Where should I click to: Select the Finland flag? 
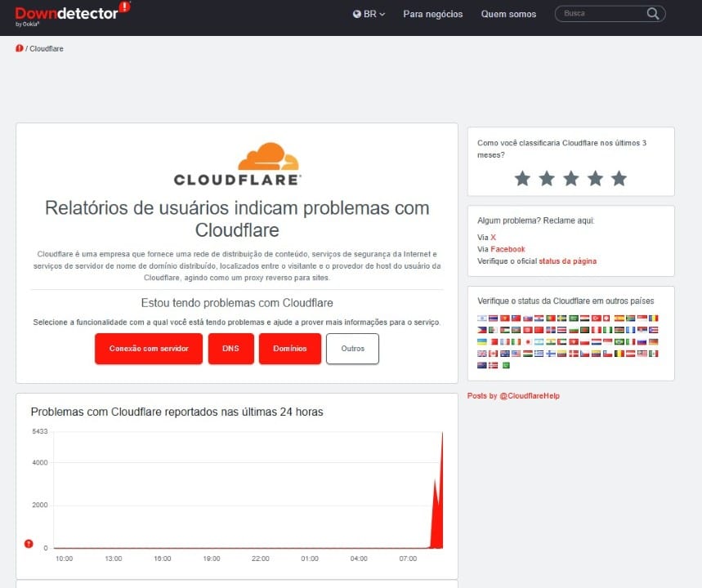551,354
